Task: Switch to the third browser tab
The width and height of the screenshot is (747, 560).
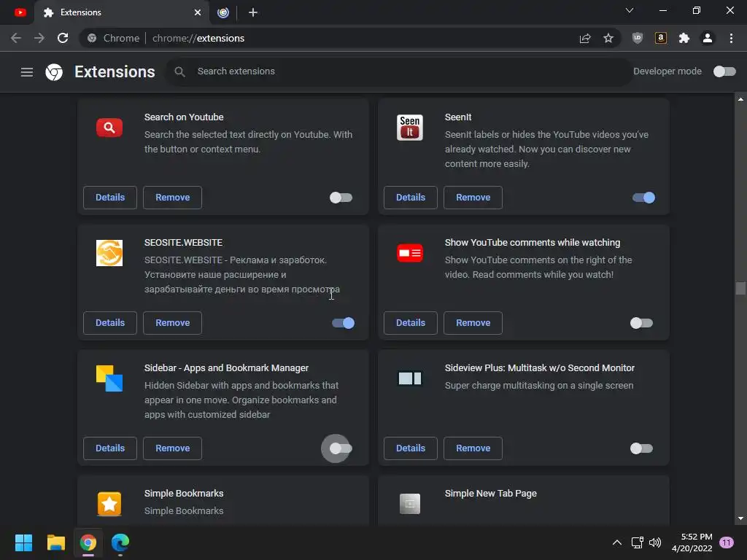Action: (x=223, y=12)
